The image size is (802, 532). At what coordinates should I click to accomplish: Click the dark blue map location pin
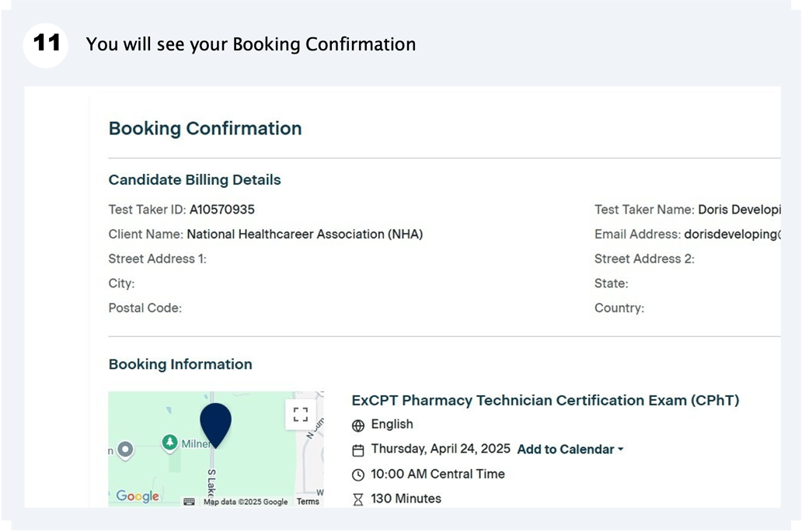215,423
